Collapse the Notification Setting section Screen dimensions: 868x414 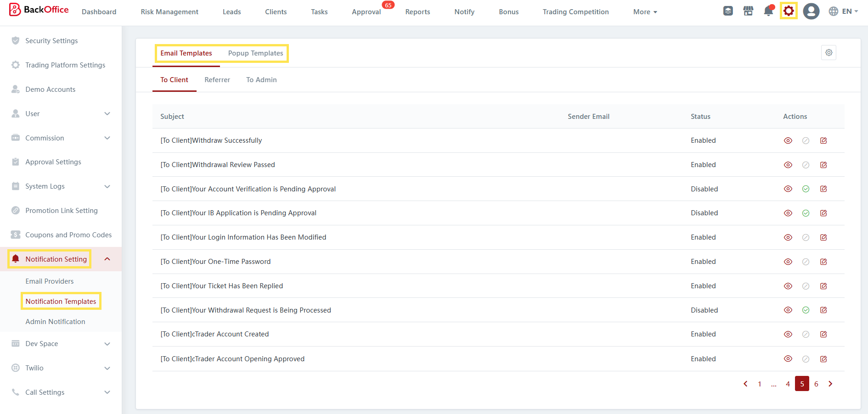point(107,259)
